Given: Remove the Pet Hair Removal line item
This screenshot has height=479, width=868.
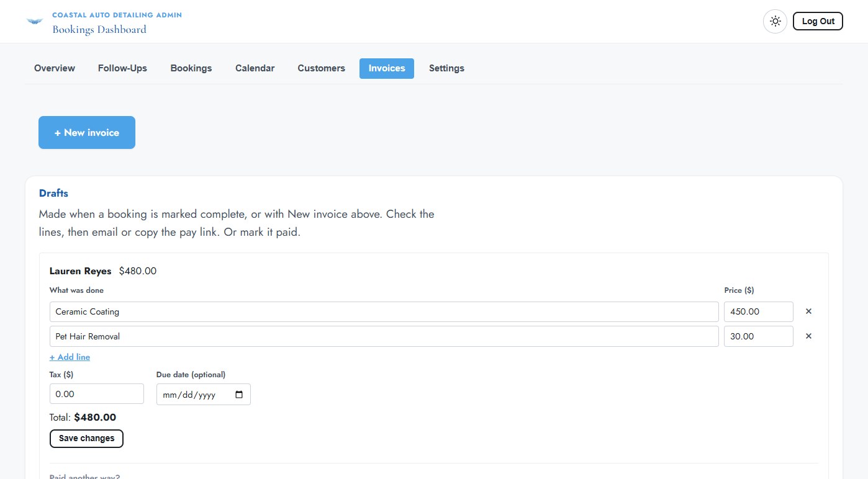Looking at the screenshot, I should pos(808,336).
